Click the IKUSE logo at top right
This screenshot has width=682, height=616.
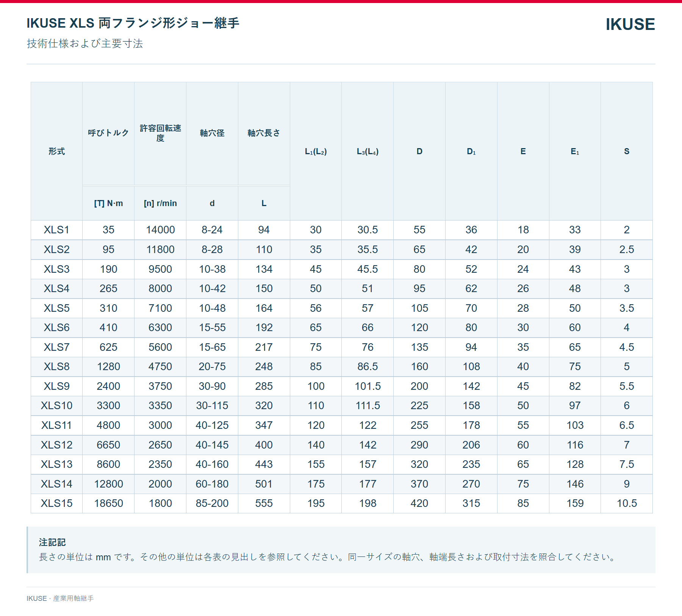pos(630,24)
